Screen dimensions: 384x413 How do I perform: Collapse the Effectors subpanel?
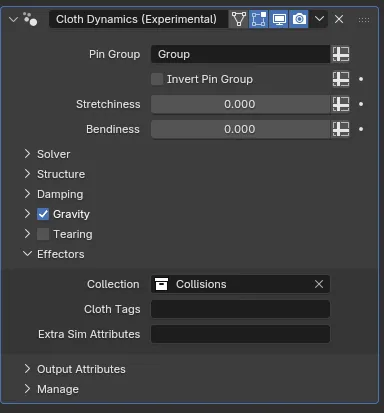pos(27,254)
